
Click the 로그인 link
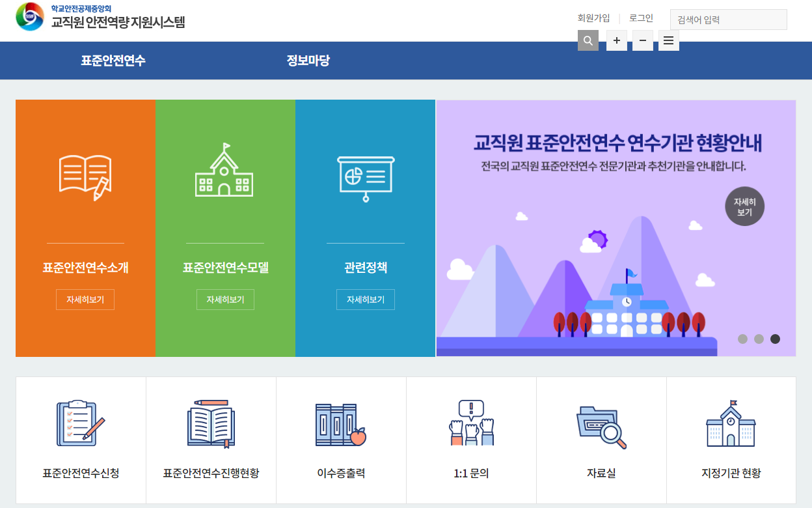(641, 18)
